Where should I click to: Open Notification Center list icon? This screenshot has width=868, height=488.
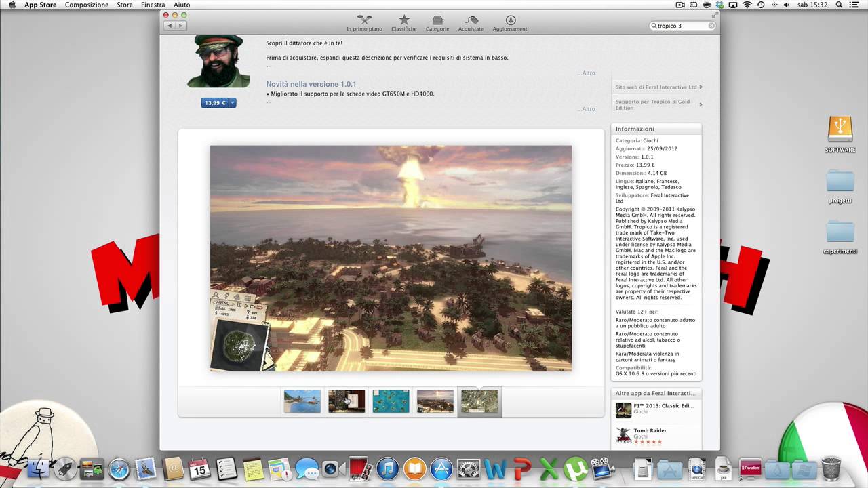click(855, 5)
